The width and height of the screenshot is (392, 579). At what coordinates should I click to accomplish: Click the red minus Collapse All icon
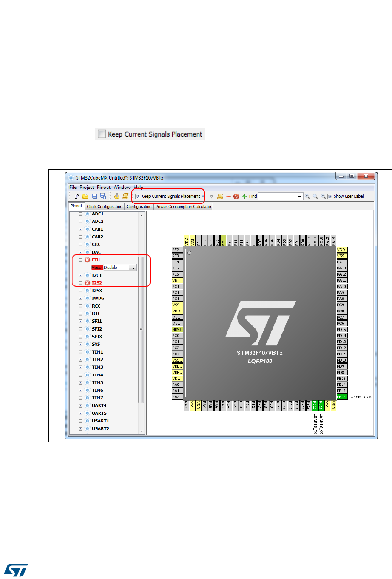coord(228,197)
